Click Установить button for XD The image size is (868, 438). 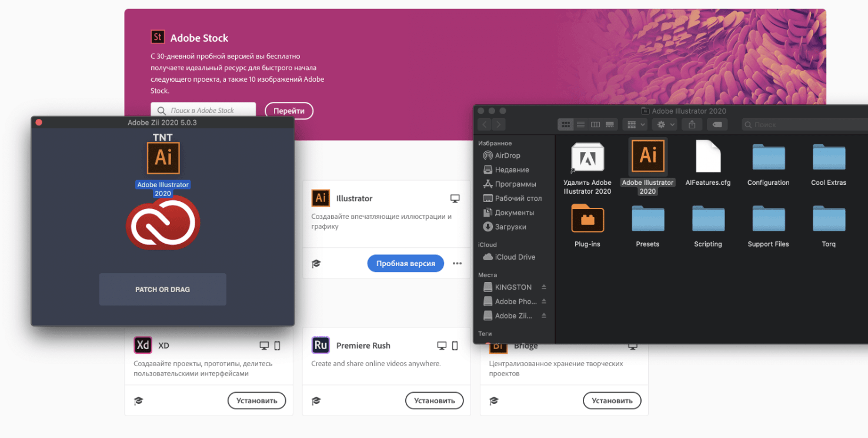coord(257,401)
